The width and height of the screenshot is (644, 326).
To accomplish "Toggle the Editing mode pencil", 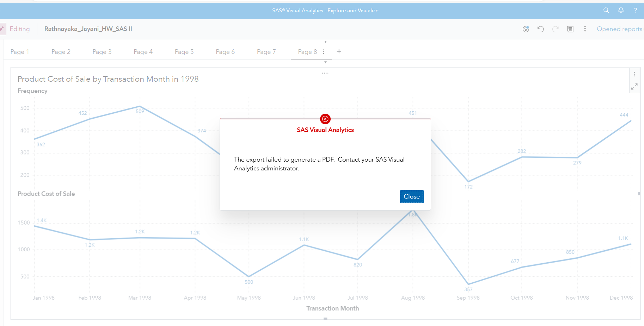I will (3, 29).
